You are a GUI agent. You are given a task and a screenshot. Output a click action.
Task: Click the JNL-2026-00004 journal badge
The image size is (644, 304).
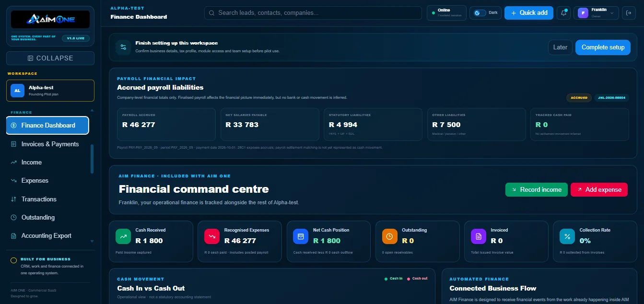point(613,97)
